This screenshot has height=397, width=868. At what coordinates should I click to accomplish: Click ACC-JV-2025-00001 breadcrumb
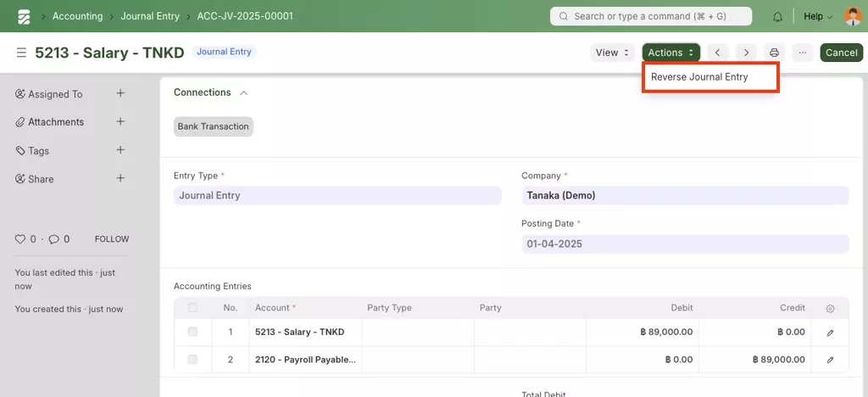(x=245, y=16)
